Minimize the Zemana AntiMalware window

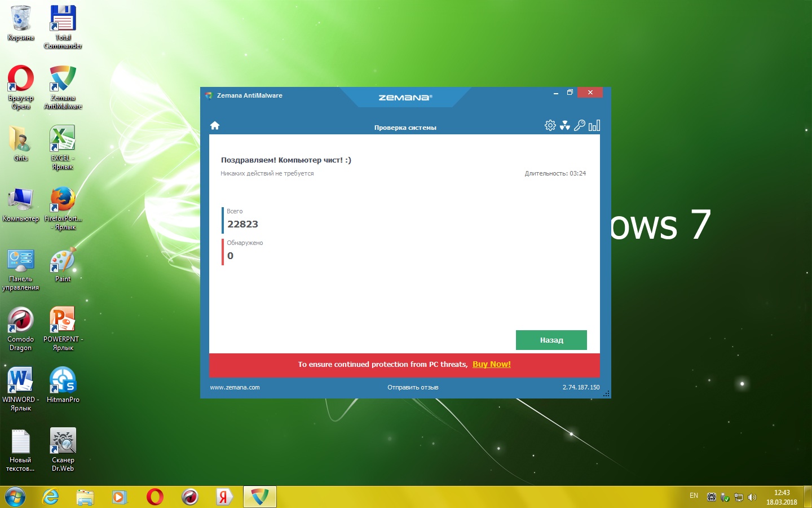point(555,93)
